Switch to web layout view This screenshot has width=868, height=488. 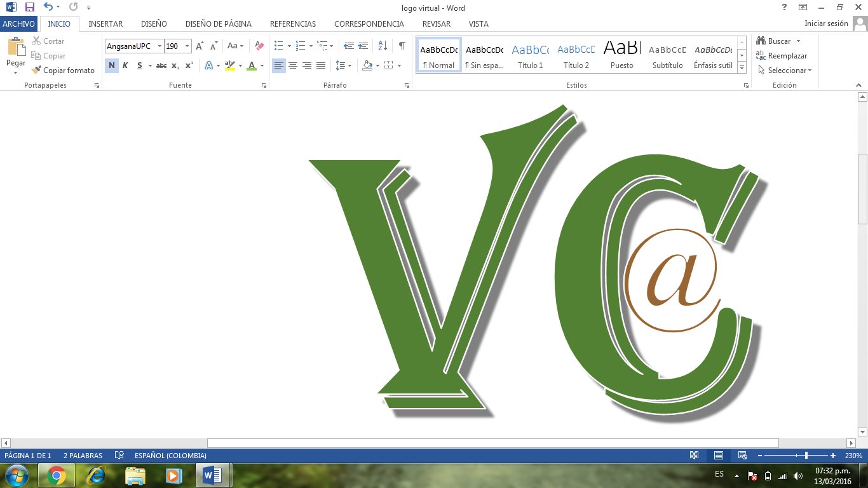click(x=742, y=456)
